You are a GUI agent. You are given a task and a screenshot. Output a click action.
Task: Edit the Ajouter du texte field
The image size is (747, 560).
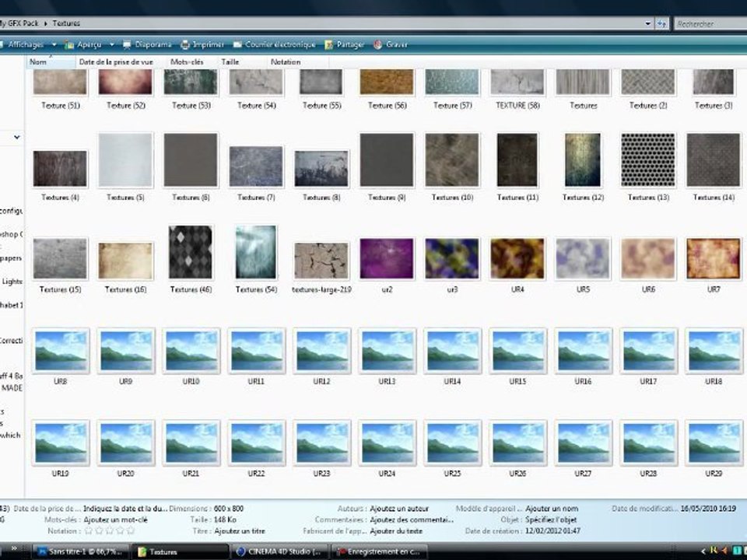tap(396, 531)
